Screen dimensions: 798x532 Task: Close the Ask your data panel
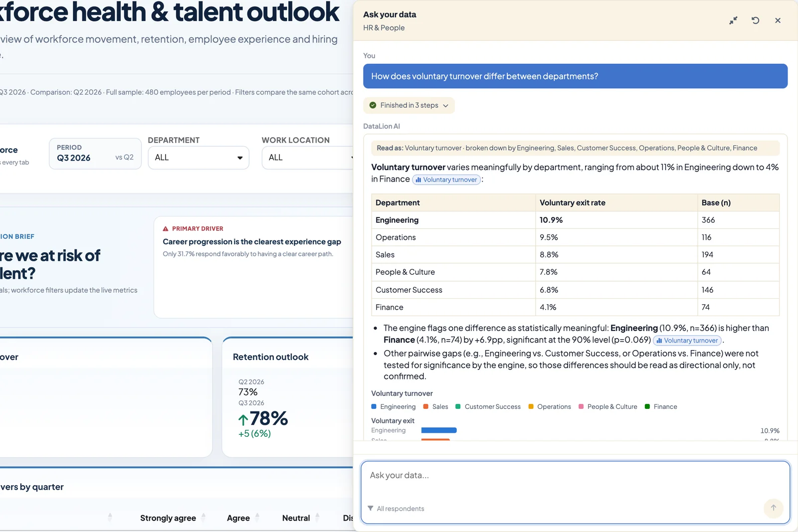tap(778, 20)
